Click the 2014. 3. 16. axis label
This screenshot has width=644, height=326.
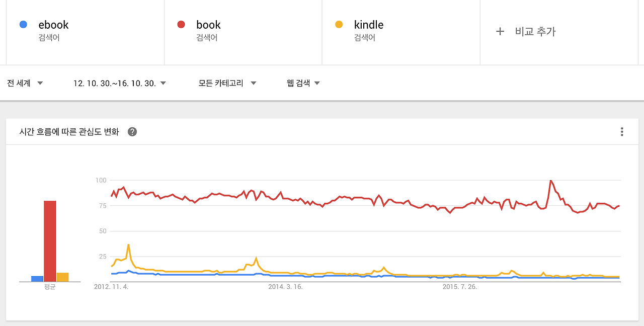pos(286,287)
